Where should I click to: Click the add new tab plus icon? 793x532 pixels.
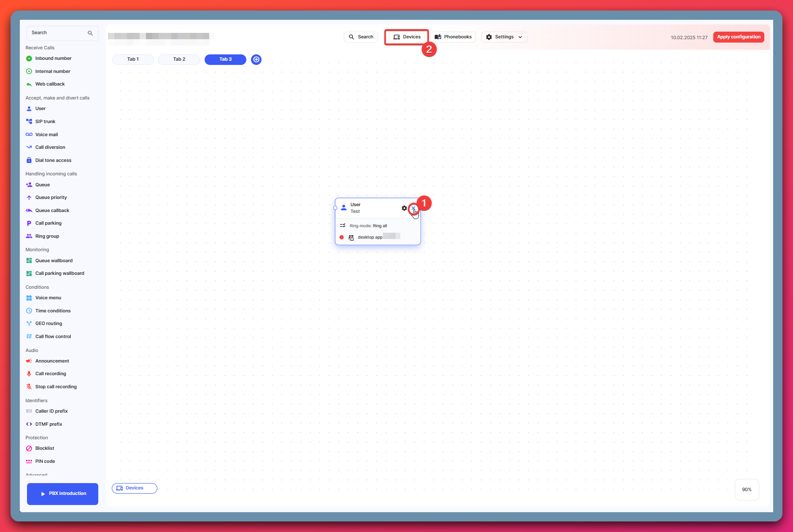point(256,59)
